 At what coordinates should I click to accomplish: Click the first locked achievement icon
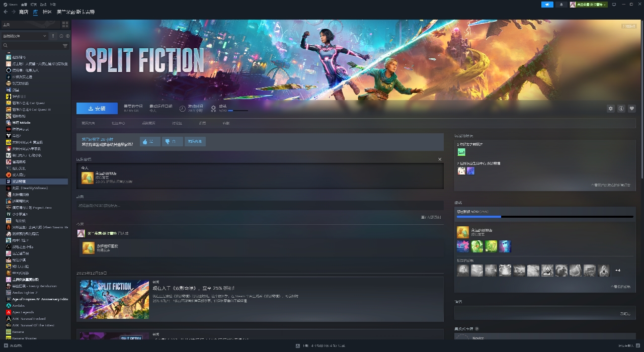[x=463, y=271]
